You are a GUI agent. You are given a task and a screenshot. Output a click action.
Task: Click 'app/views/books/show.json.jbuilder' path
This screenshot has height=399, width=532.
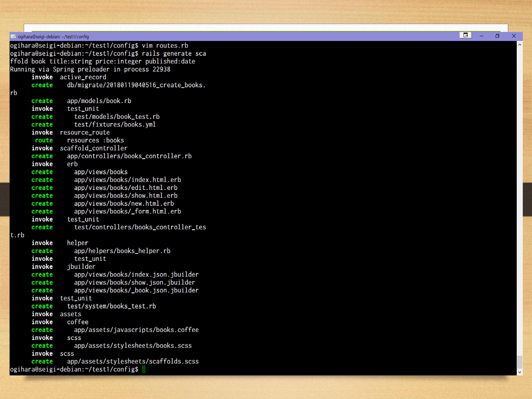click(x=135, y=282)
